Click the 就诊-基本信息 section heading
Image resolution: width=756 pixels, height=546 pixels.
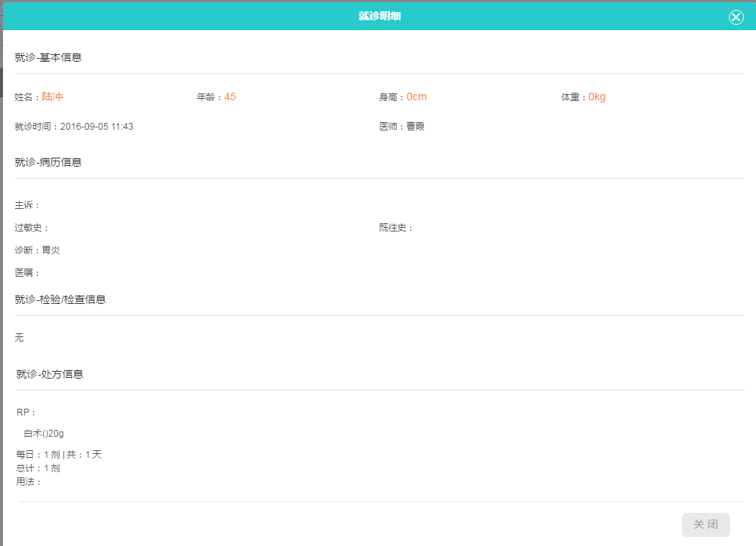click(x=48, y=57)
